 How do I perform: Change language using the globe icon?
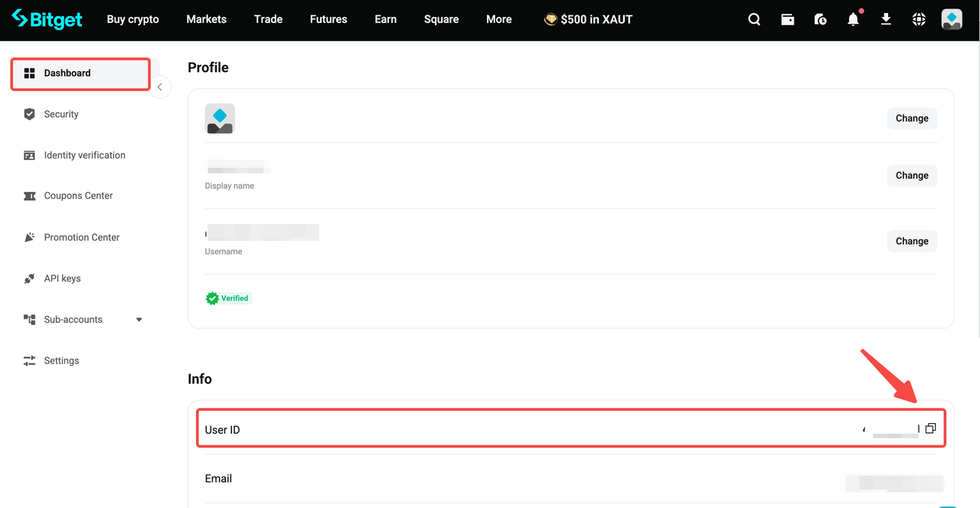click(x=919, y=19)
